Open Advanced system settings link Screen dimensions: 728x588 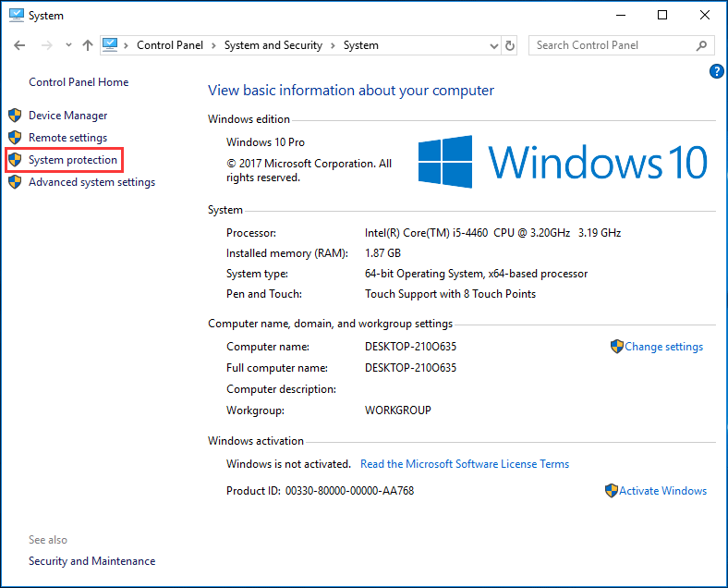point(92,182)
